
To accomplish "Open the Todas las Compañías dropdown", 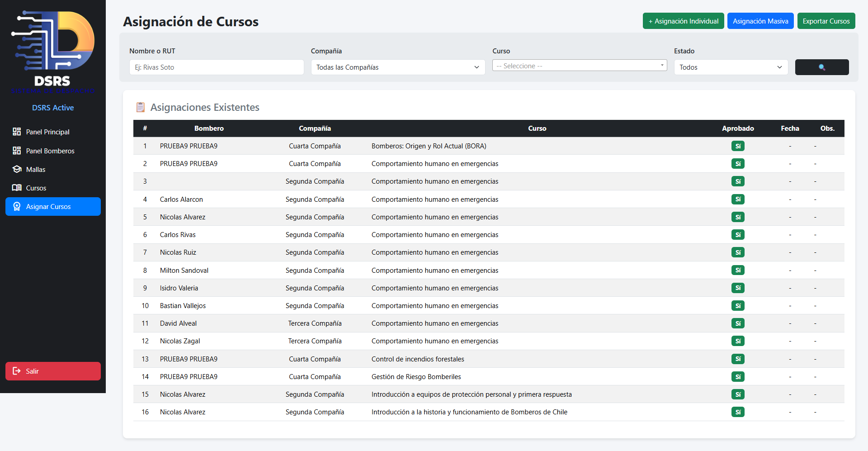I will [x=397, y=67].
